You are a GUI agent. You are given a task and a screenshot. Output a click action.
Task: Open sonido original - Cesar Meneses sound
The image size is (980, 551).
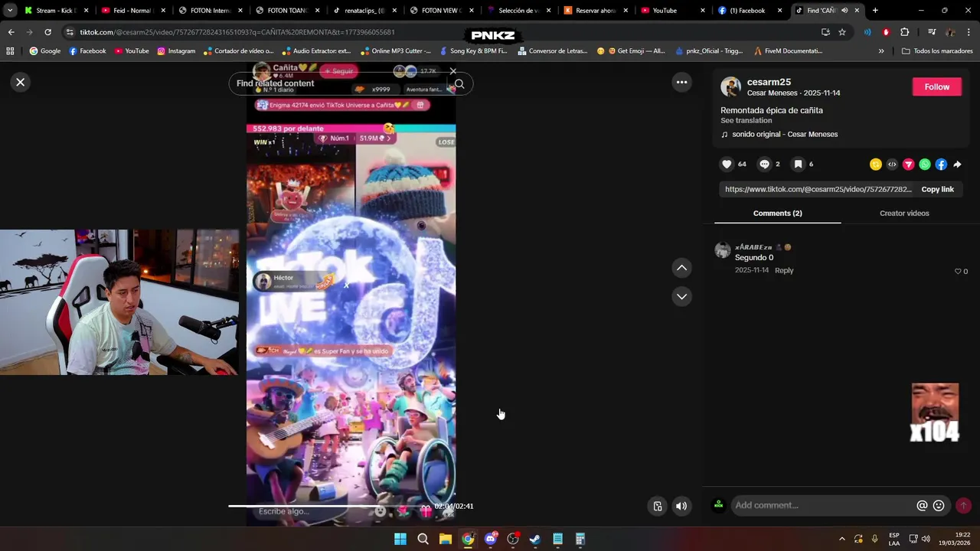(x=785, y=135)
